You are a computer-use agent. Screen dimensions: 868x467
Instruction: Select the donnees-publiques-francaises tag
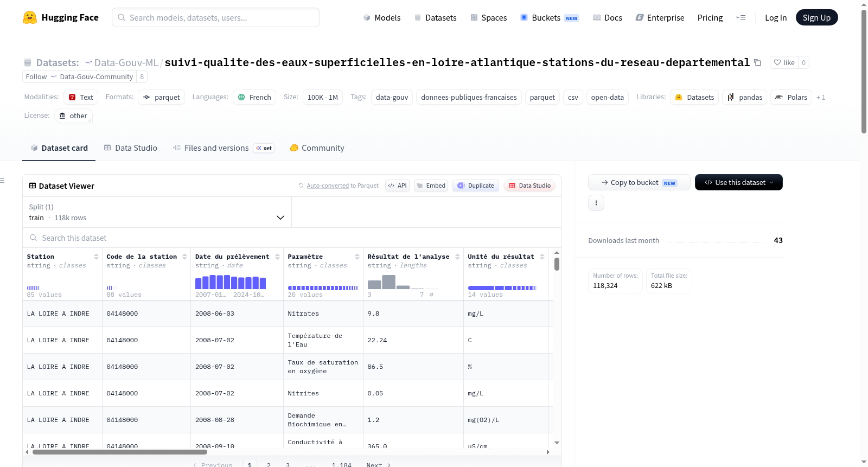click(x=469, y=97)
